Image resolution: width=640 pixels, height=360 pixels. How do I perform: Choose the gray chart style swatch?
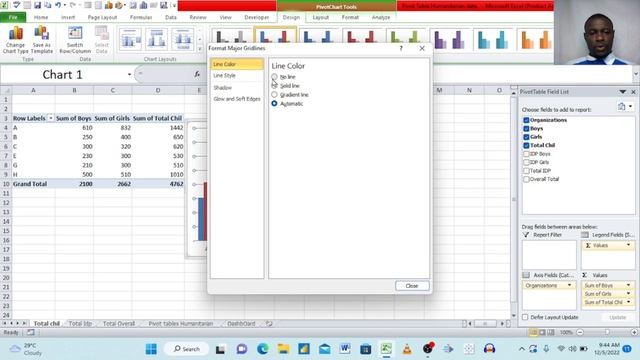click(231, 37)
